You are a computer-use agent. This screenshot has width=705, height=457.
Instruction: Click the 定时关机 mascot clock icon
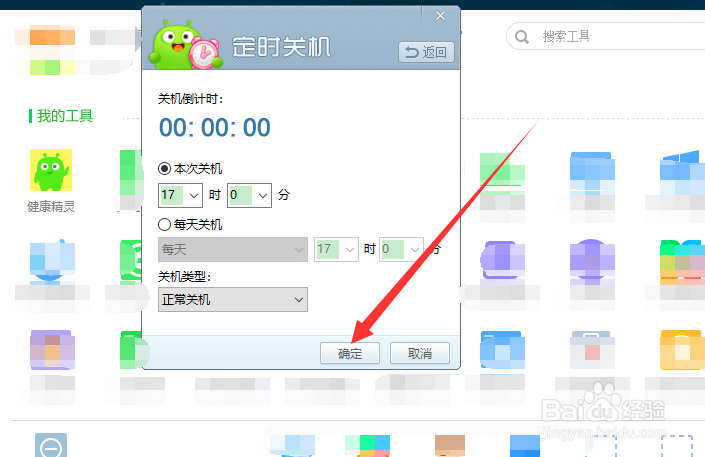[185, 46]
